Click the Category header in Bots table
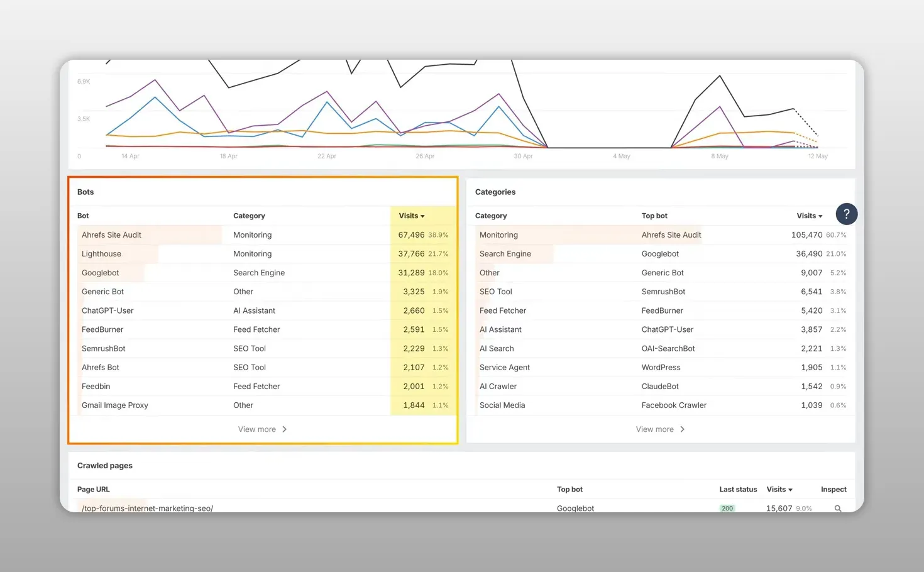 click(x=249, y=216)
